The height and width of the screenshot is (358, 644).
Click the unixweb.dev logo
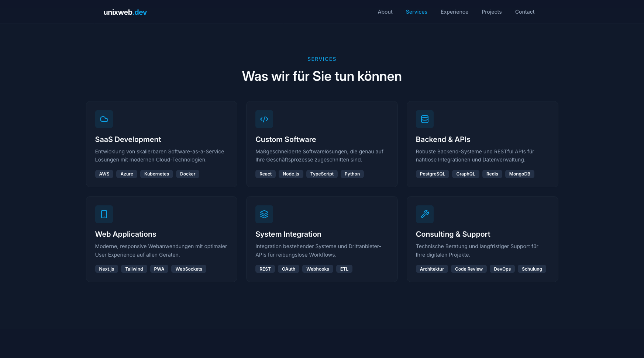(x=125, y=12)
